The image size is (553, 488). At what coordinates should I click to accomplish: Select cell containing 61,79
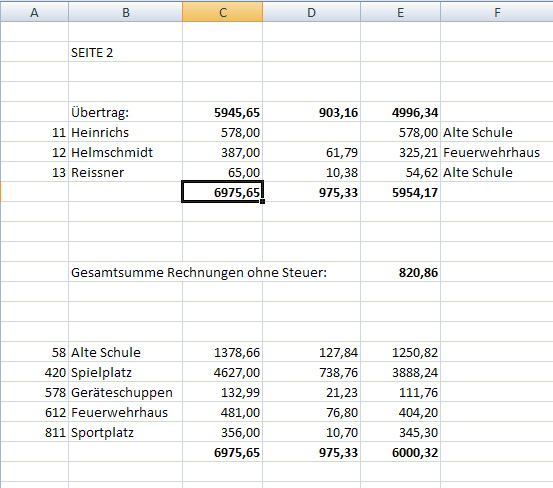311,152
